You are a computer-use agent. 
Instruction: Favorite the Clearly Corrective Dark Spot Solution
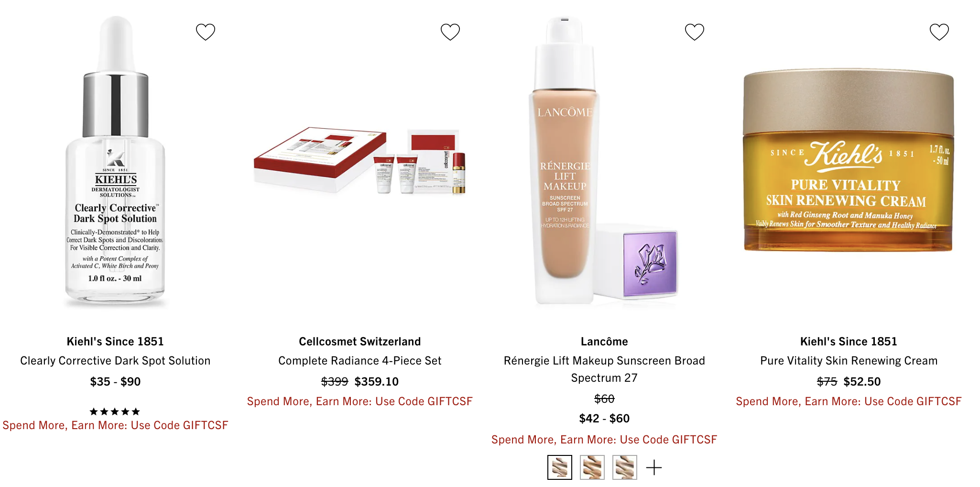point(206,32)
